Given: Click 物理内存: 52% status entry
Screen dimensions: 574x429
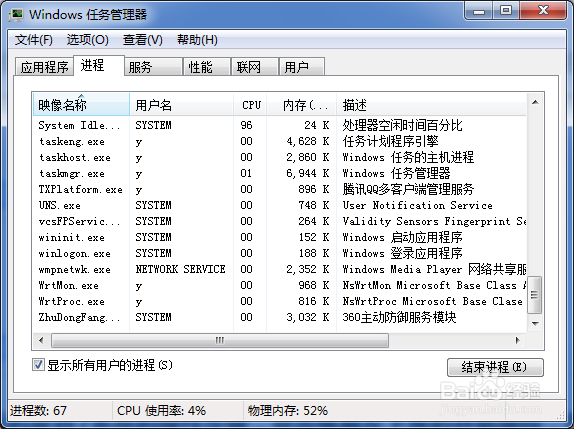Looking at the screenshot, I should [288, 411].
